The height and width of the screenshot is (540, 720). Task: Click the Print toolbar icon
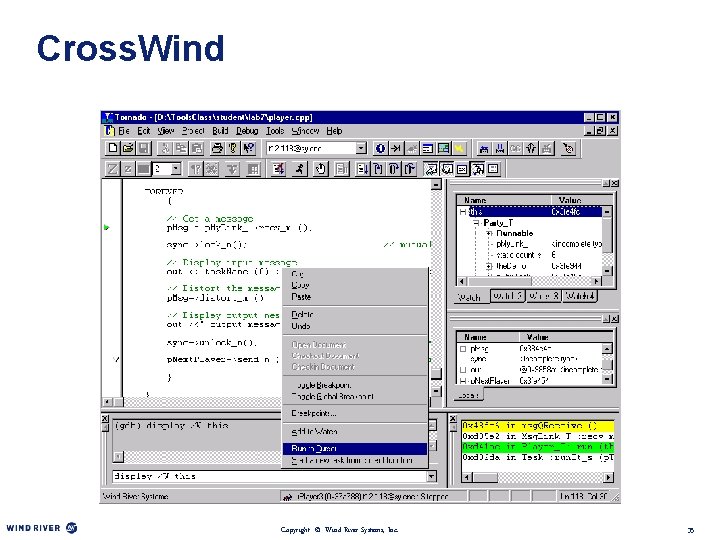coord(218,148)
